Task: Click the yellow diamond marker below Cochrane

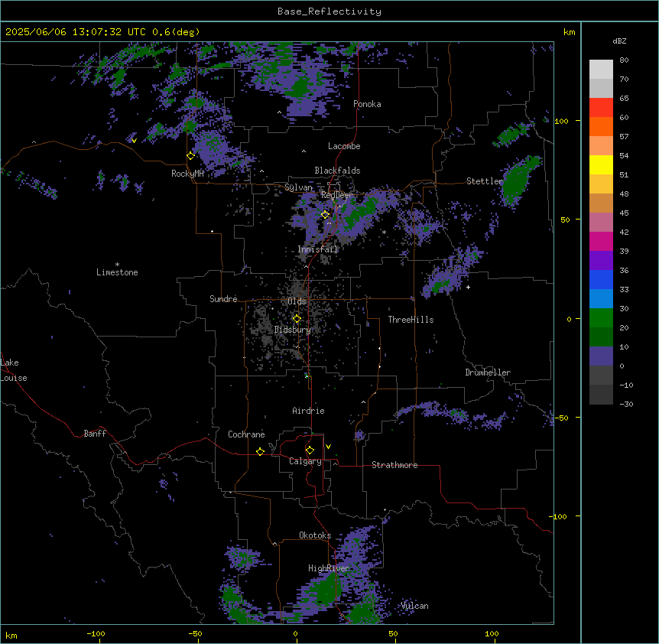Action: (260, 451)
